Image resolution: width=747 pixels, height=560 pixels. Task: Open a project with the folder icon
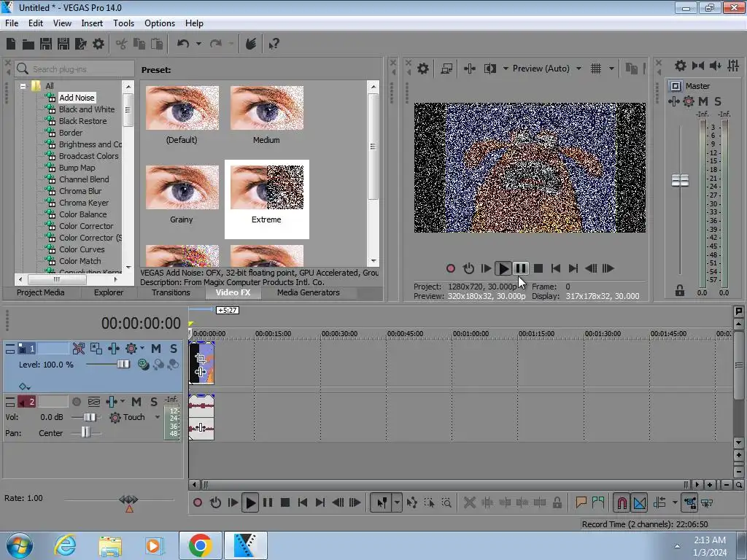tap(28, 44)
